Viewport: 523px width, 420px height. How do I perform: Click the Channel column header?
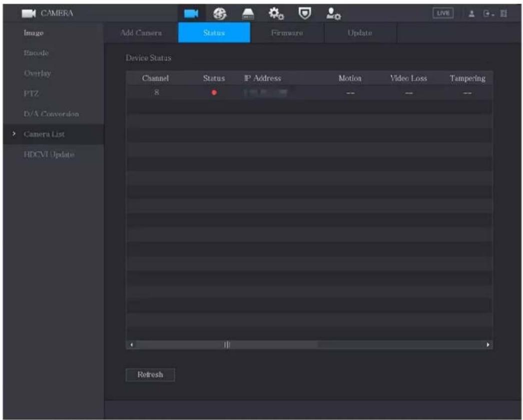tap(156, 79)
